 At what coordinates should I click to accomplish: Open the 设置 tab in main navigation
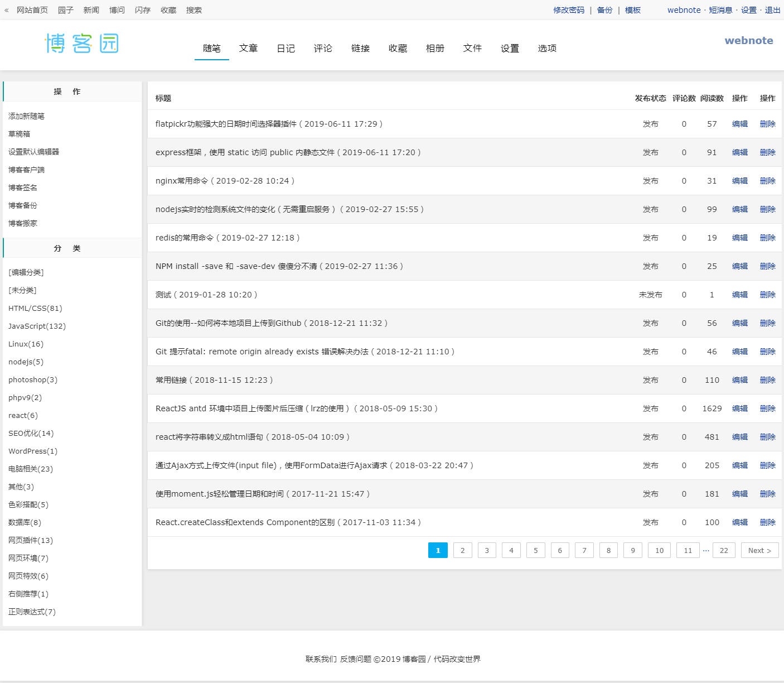510,49
